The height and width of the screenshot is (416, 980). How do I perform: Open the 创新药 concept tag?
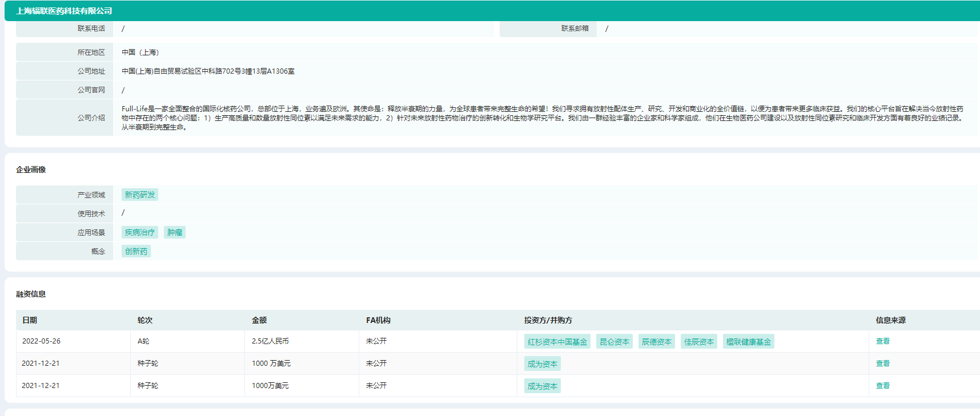(136, 251)
